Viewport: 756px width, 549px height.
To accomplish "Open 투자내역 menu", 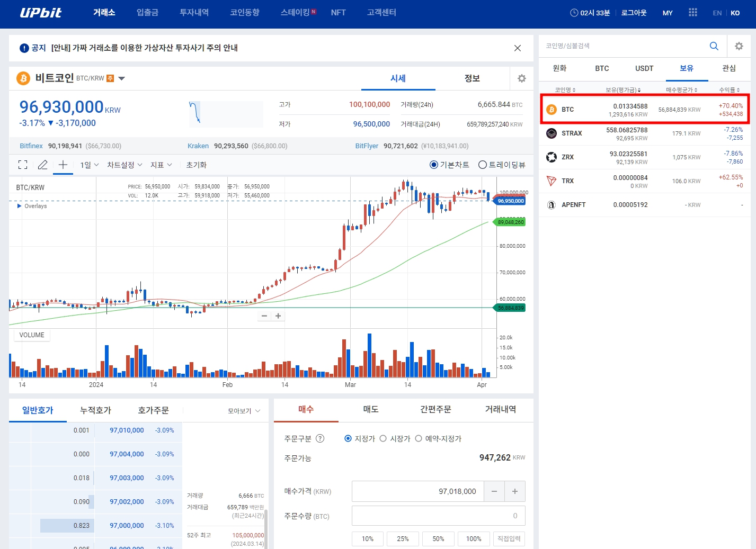I will pyautogui.click(x=194, y=13).
